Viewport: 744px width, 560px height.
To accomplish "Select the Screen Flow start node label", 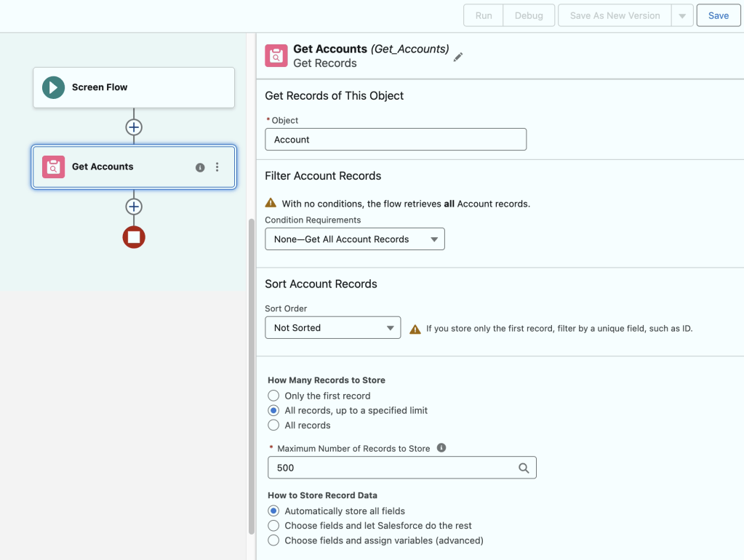I will click(x=100, y=87).
